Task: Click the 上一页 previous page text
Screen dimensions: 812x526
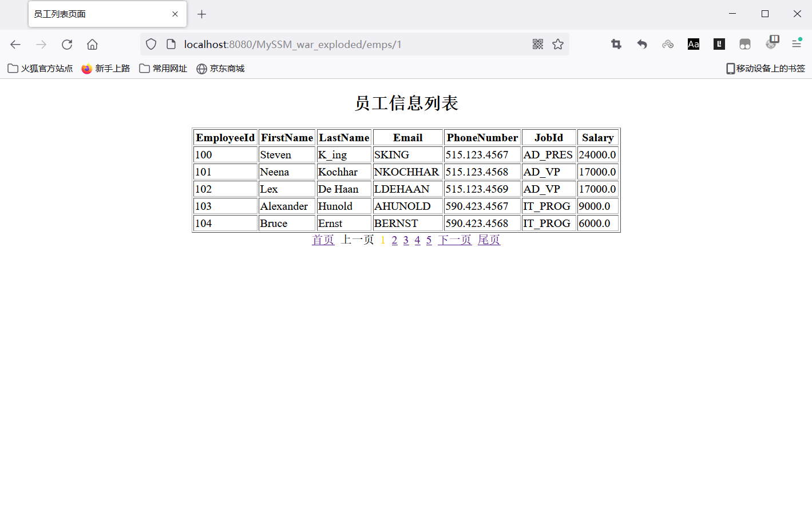Action: (x=358, y=240)
